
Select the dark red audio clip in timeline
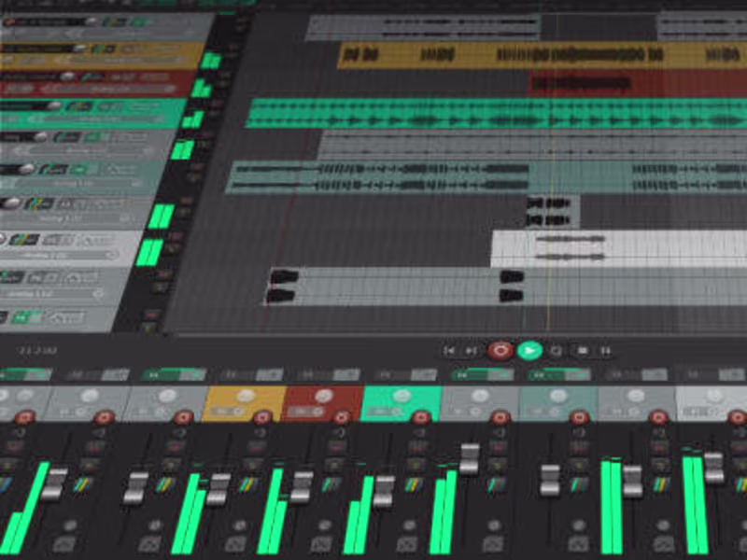click(638, 83)
